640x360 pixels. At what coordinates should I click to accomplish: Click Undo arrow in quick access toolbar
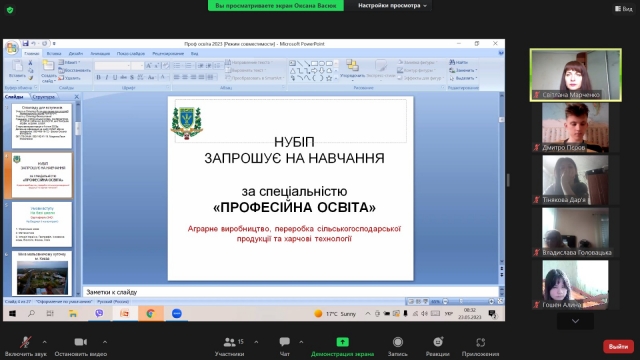(x=34, y=43)
